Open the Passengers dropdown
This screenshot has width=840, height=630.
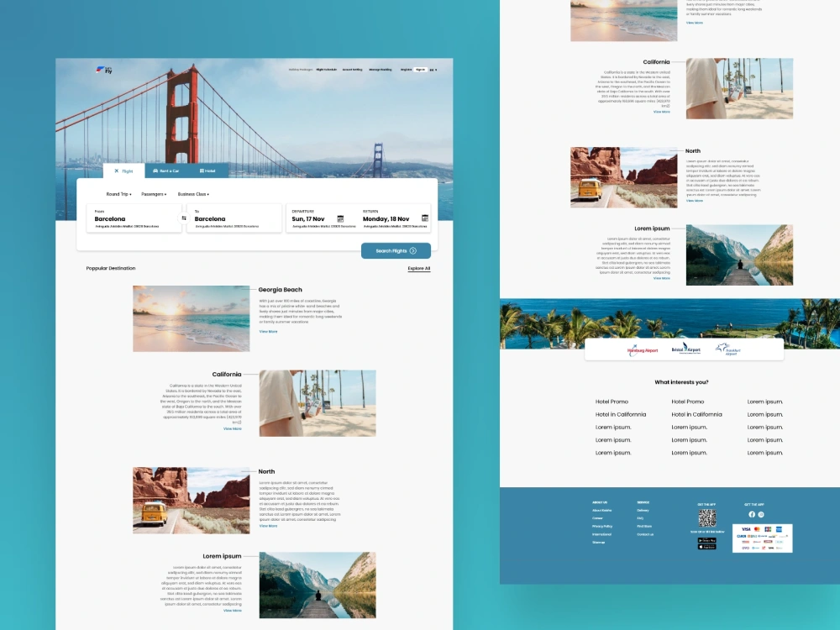[154, 194]
